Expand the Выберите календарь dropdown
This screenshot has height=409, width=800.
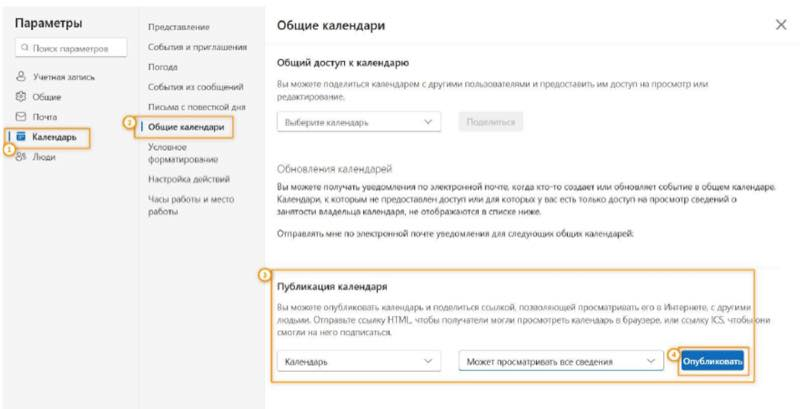359,122
